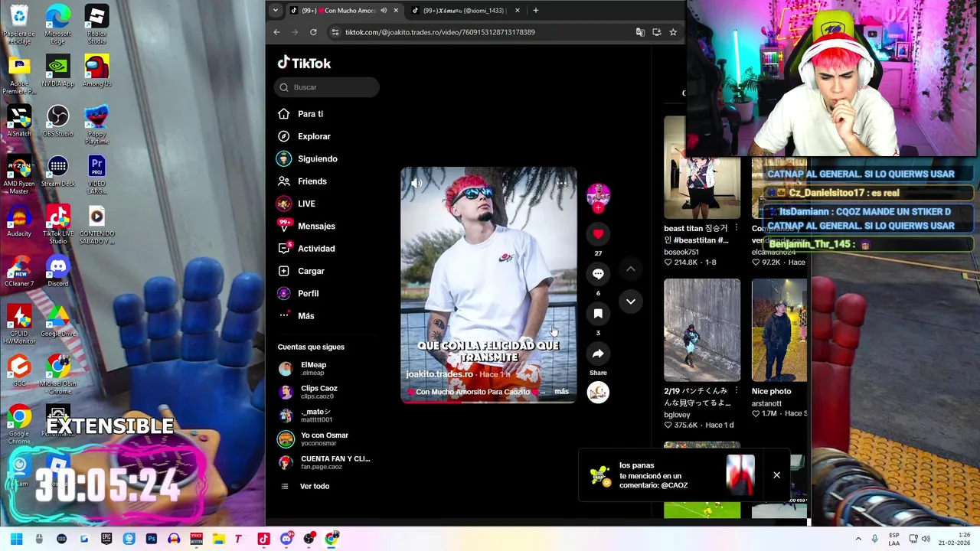
Task: Open the los panas mention notification
Action: [x=671, y=475]
